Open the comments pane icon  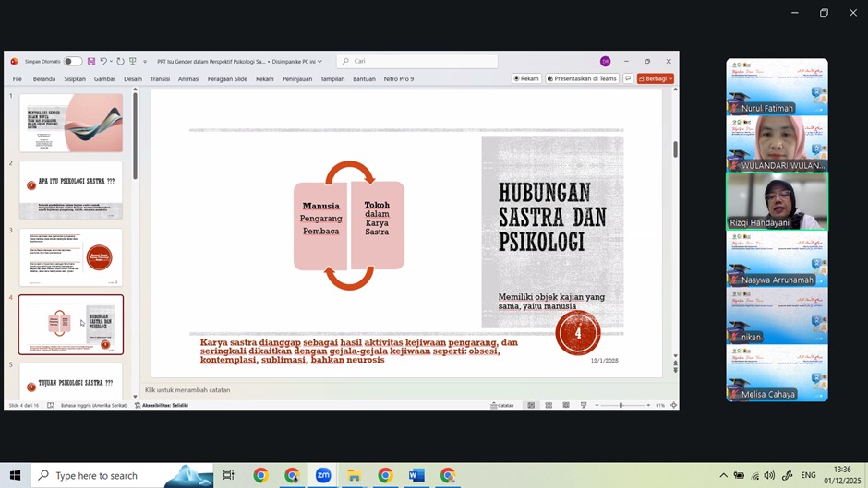click(x=628, y=79)
